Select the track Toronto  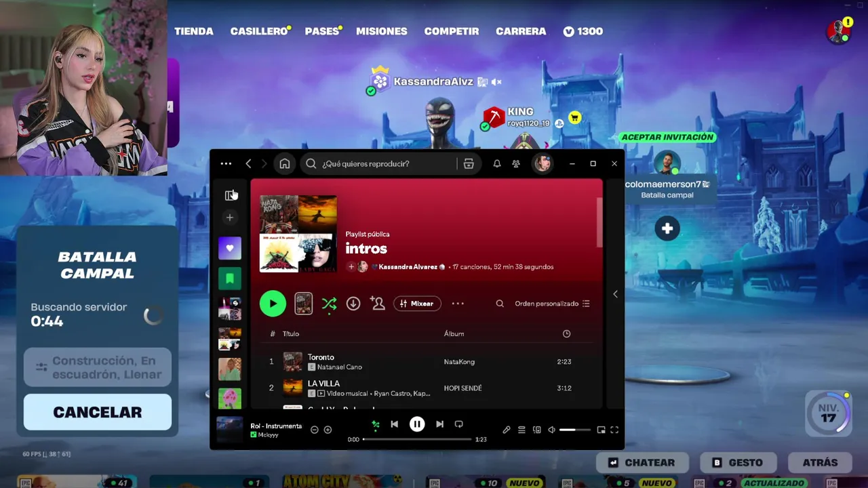coord(321,357)
